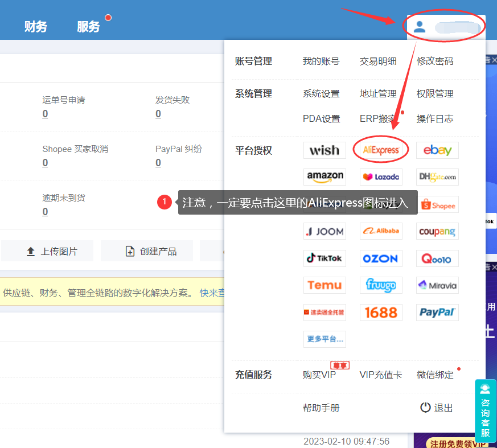Open 微信绑定 option
Screen dimensions: 497x448
[x=434, y=375]
